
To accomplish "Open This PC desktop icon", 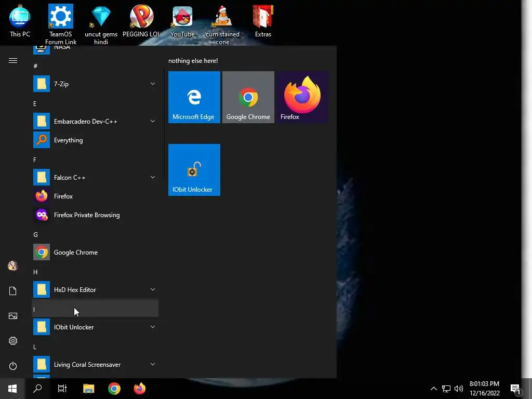I will click(x=20, y=21).
